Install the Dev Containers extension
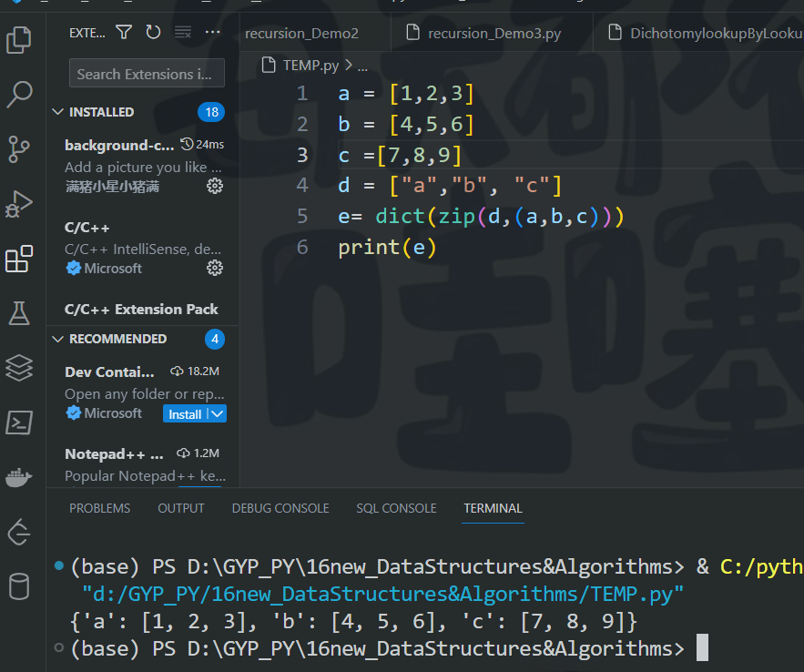The height and width of the screenshot is (672, 804). pos(185,414)
